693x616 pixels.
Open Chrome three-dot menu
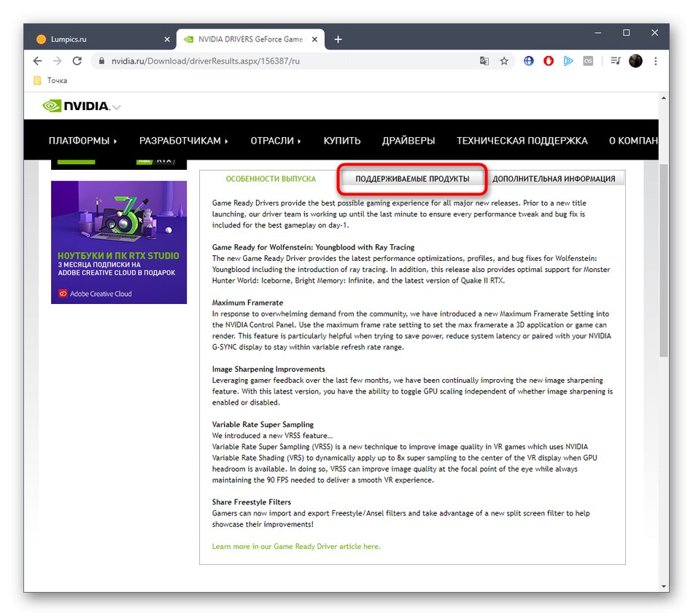point(656,61)
